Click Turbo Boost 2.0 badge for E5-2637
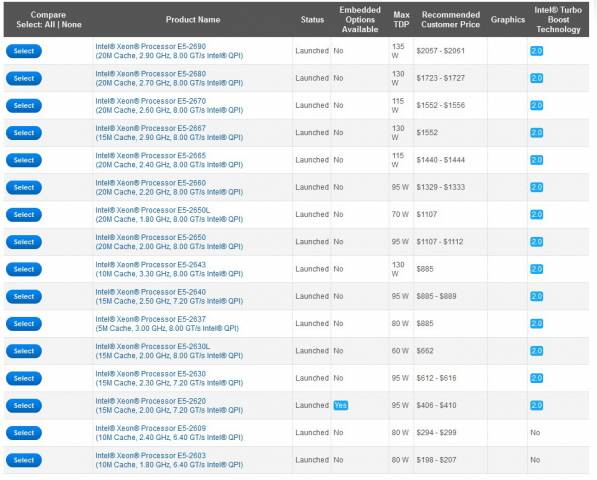 pyautogui.click(x=536, y=324)
